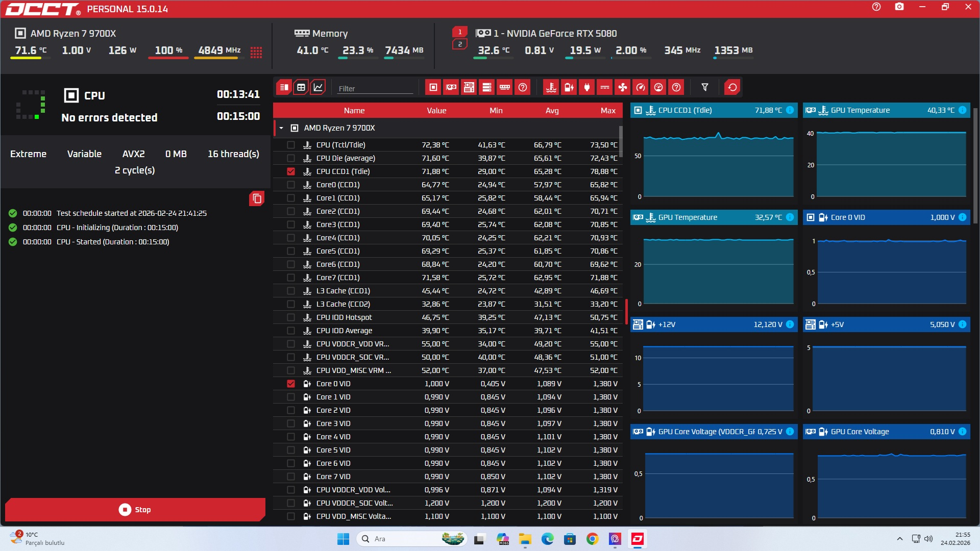Select GPU 2 in the header
This screenshot has width=980, height=551.
(x=460, y=44)
